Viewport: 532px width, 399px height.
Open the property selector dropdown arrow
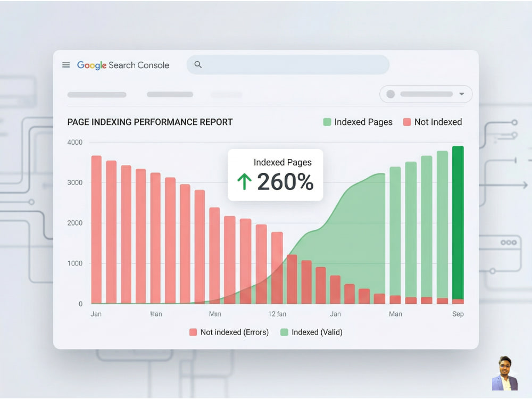tap(461, 94)
